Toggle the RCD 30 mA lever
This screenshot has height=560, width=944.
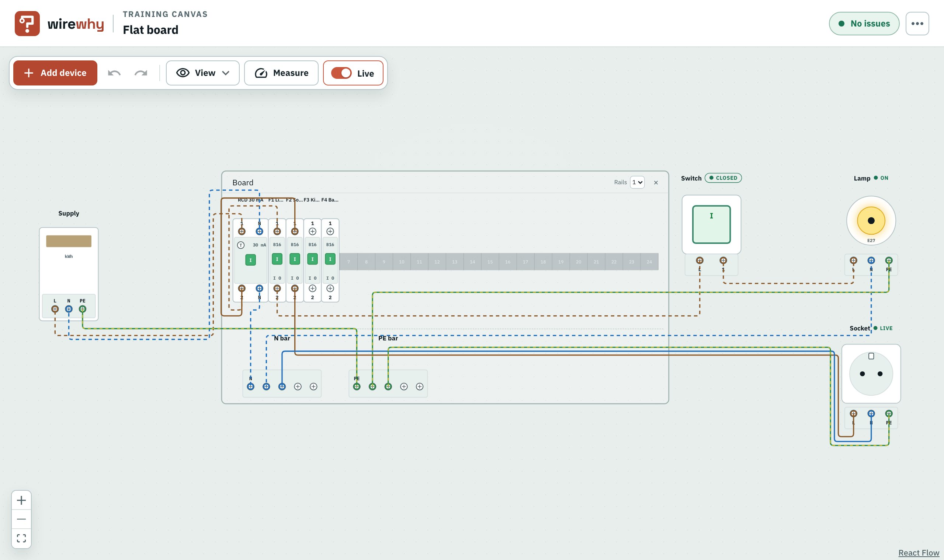click(x=250, y=260)
